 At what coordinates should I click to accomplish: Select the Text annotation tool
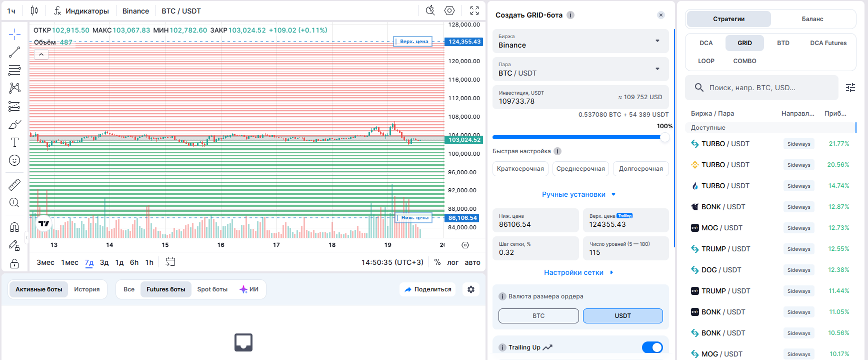14,142
